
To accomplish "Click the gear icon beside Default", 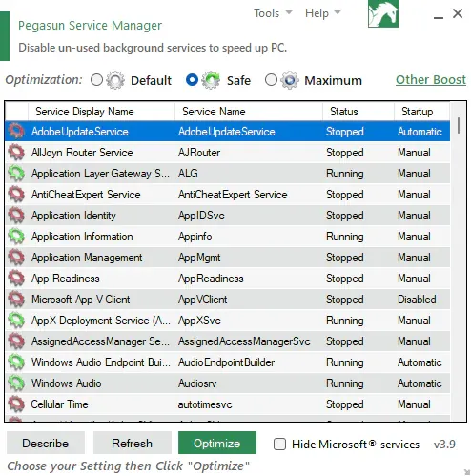I will pos(115,80).
